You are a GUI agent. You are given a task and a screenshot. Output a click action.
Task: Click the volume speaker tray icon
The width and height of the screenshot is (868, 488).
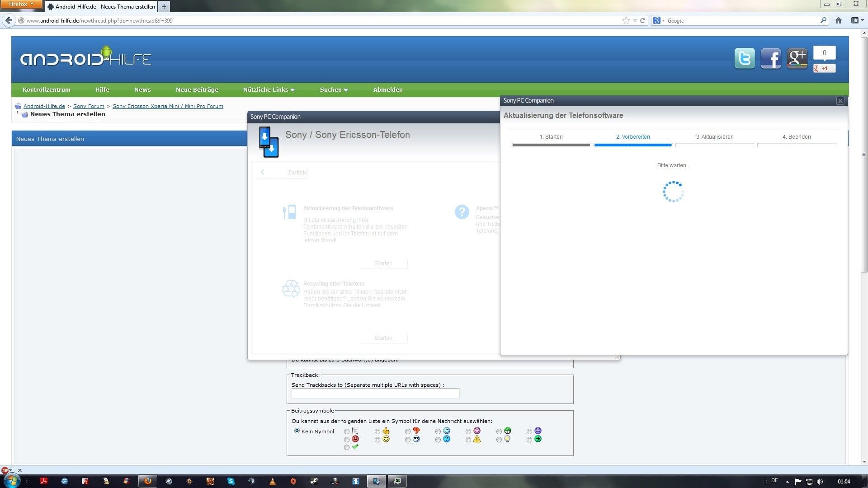pos(820,482)
